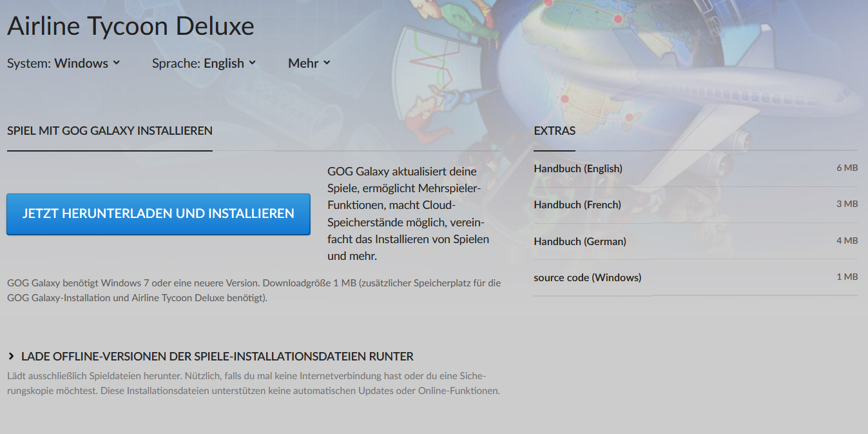This screenshot has height=434, width=868.
Task: Open the Sprache: English language dropdown
Action: [204, 63]
